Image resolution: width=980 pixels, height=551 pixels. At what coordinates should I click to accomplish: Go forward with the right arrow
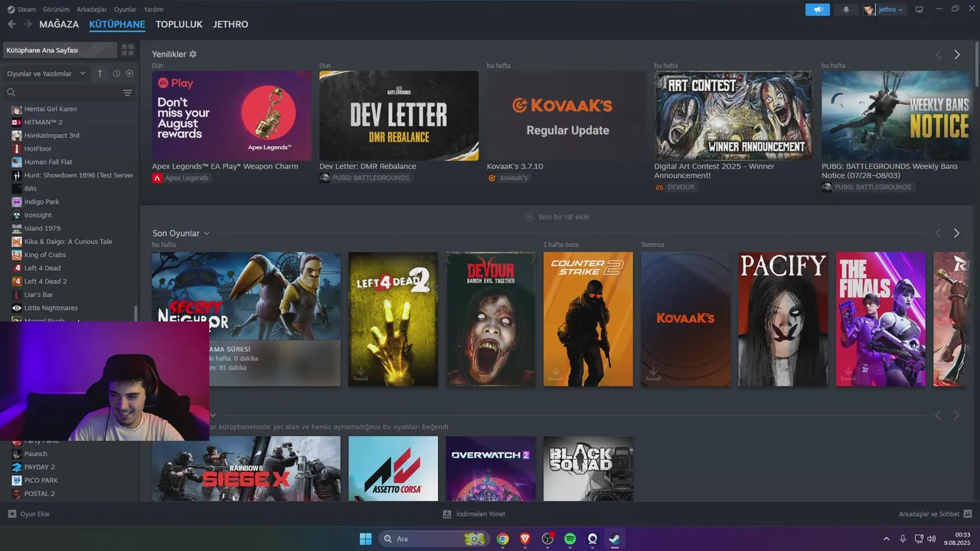(28, 24)
